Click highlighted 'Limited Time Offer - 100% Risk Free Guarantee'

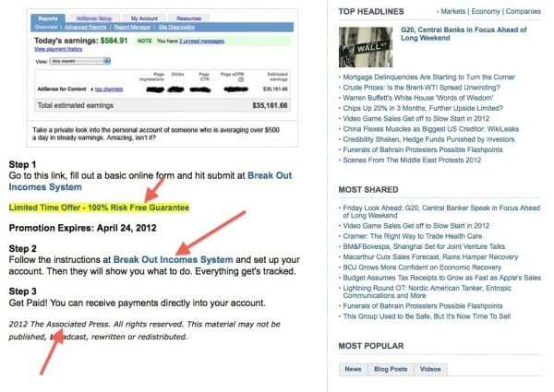click(99, 208)
